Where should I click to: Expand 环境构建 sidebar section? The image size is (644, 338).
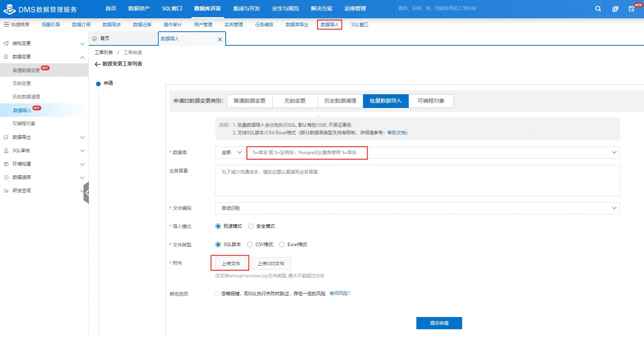82,164
